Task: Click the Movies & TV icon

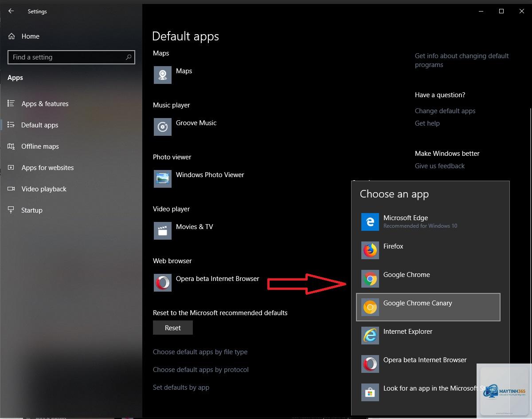Action: coord(163,231)
